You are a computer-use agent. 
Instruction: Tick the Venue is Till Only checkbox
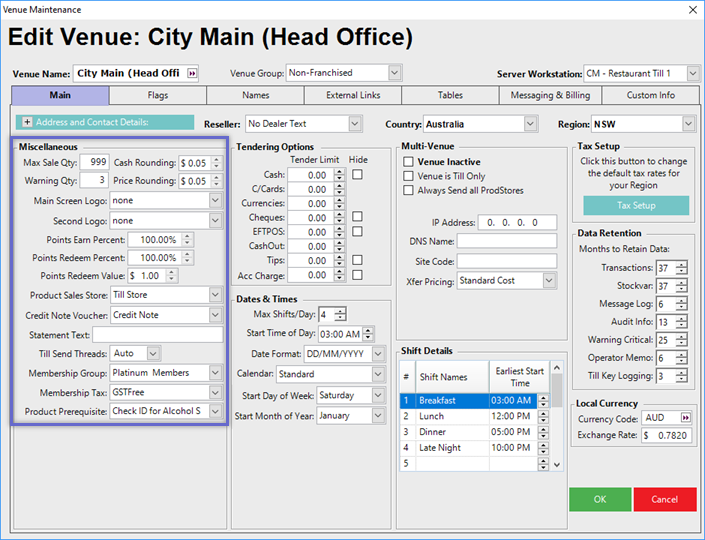(408, 176)
